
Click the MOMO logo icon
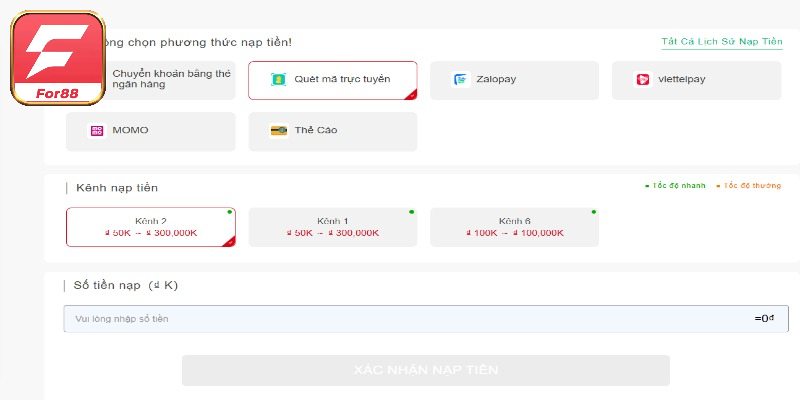click(x=97, y=131)
